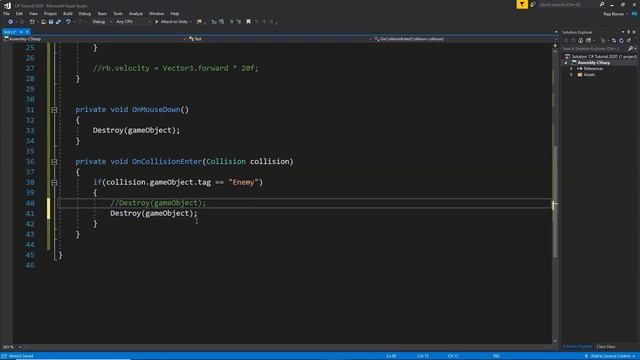The height and width of the screenshot is (360, 640).
Task: Collapse the Assembly-CSharp project node
Action: 566,63
